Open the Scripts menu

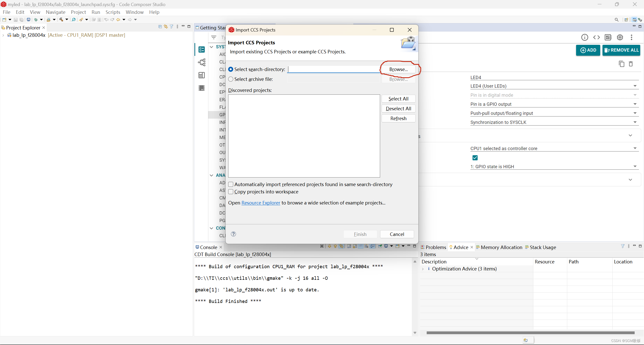113,12
